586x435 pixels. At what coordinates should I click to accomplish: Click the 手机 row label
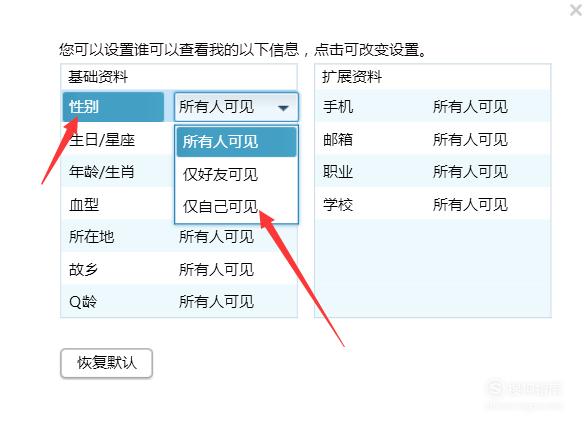coord(338,107)
